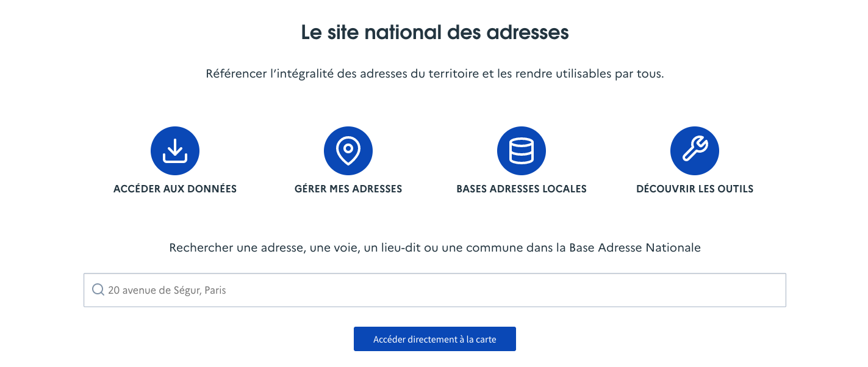Image resolution: width=868 pixels, height=367 pixels.
Task: Click the 'Référencer l'intégralité des adresses' subtitle
Action: click(x=434, y=74)
